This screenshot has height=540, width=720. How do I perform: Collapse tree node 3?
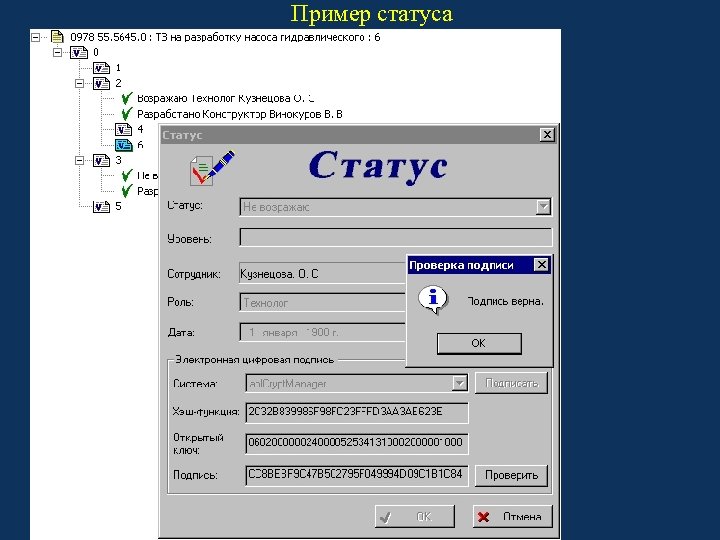[x=79, y=160]
